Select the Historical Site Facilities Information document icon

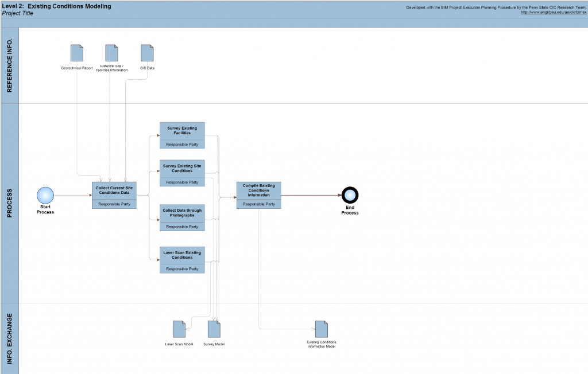click(111, 53)
